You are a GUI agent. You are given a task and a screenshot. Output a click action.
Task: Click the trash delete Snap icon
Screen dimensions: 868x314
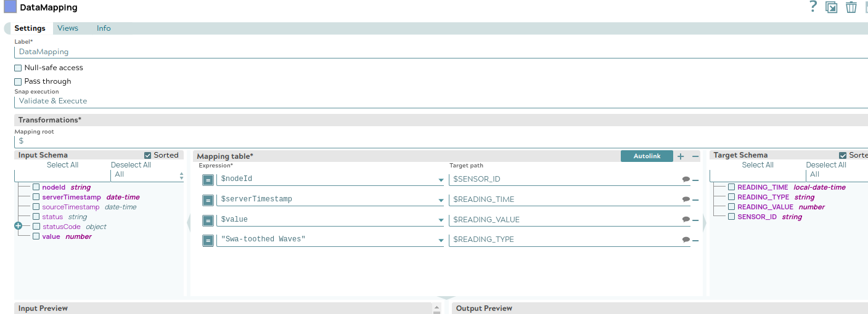point(851,7)
